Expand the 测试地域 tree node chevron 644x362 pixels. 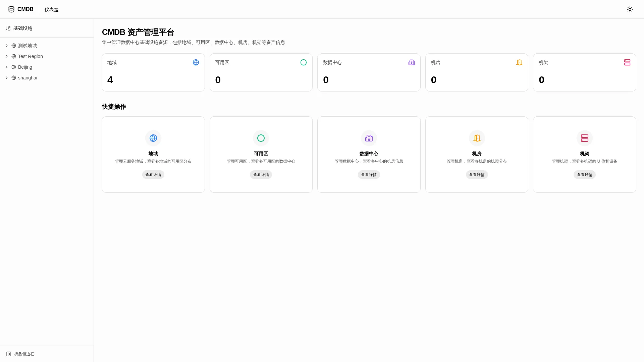tap(6, 46)
